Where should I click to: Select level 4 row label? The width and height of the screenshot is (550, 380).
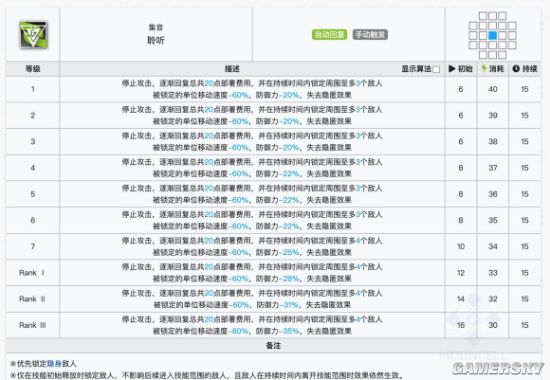[33, 168]
